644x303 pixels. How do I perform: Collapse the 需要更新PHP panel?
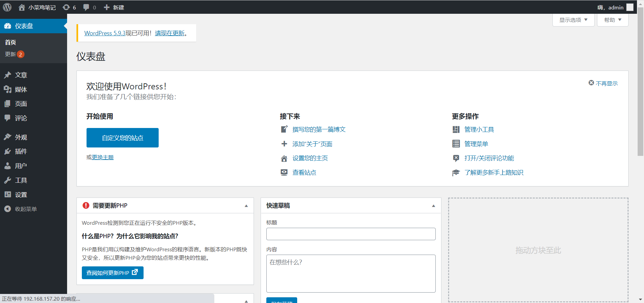click(x=246, y=206)
